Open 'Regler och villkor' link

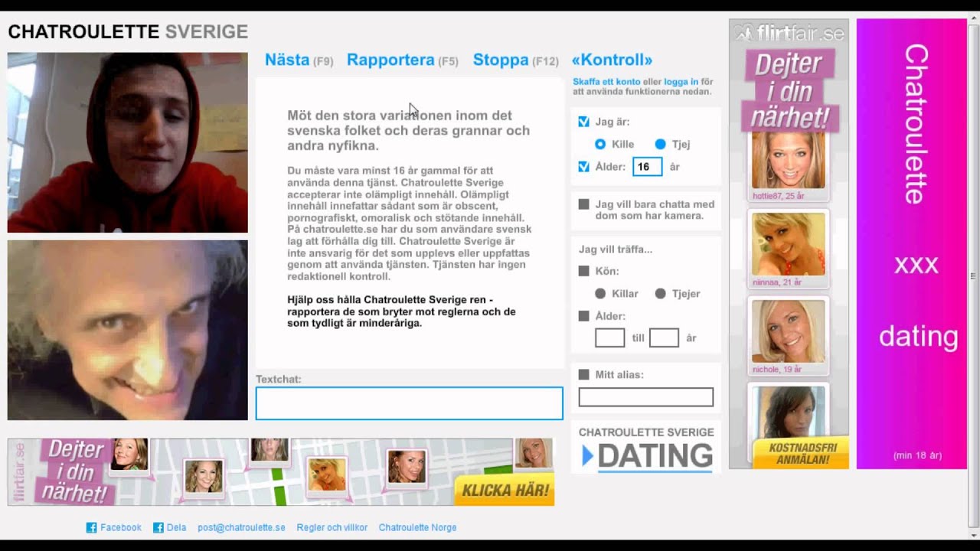click(x=332, y=527)
